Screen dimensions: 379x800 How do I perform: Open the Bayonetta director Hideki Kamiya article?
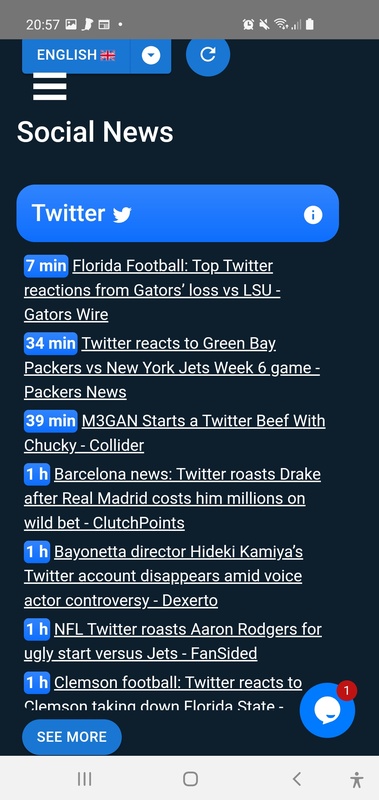(163, 576)
